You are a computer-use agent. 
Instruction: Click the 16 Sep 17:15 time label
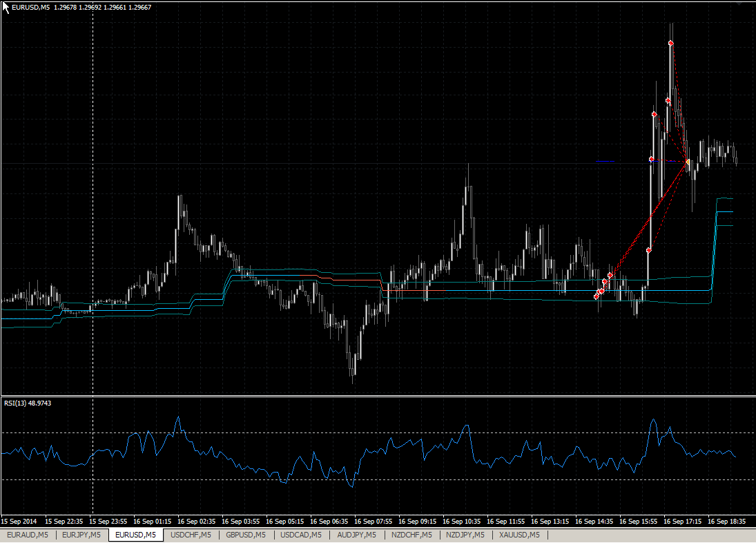pyautogui.click(x=682, y=522)
